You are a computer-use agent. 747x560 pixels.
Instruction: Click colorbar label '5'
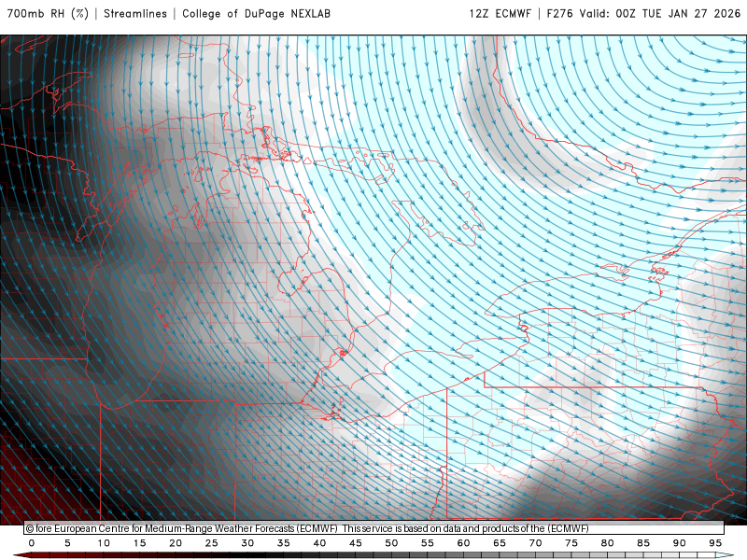tap(67, 543)
